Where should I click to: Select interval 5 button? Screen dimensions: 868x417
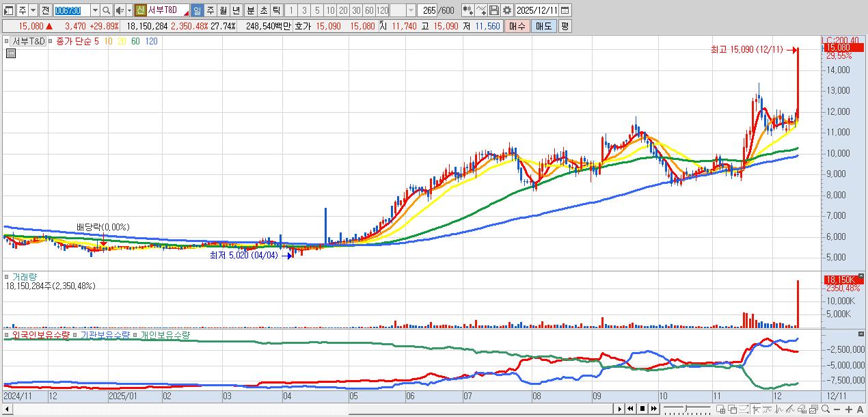click(x=316, y=10)
